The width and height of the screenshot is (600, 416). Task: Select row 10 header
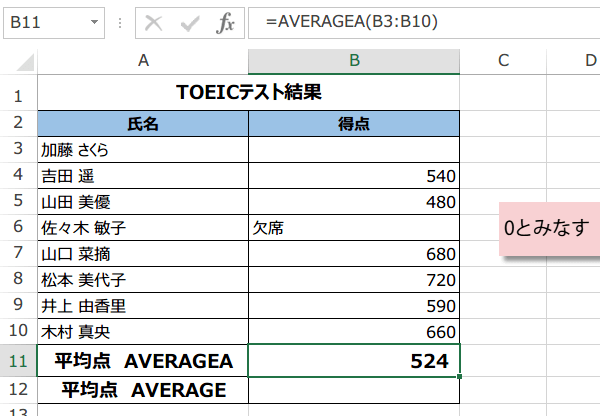[x=18, y=331]
